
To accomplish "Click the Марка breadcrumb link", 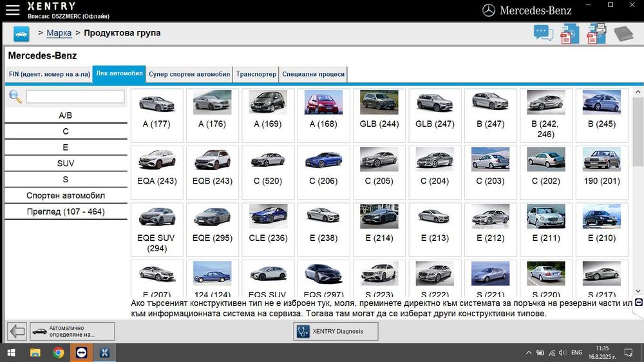I will coord(59,33).
